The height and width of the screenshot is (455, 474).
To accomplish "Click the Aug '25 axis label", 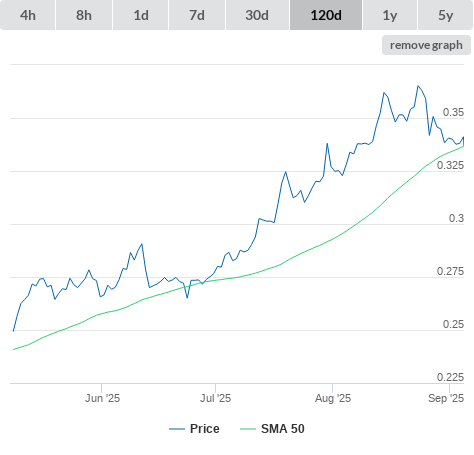I will pyautogui.click(x=333, y=398).
